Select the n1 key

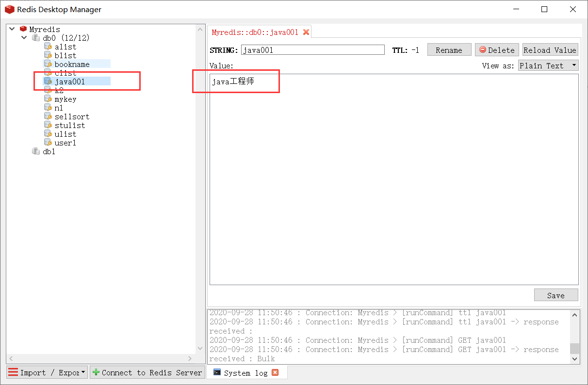(59, 108)
